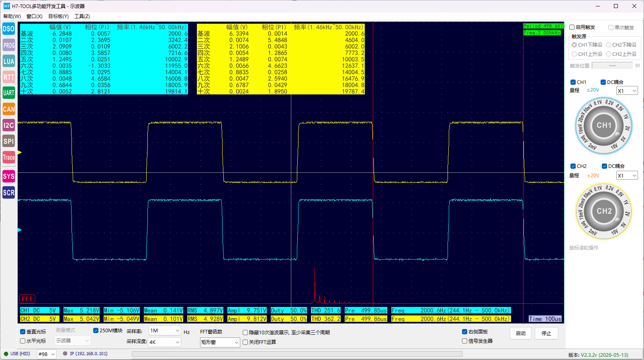
Task: Open the 测量模式 示波器 dropdown
Action: (x=73, y=340)
